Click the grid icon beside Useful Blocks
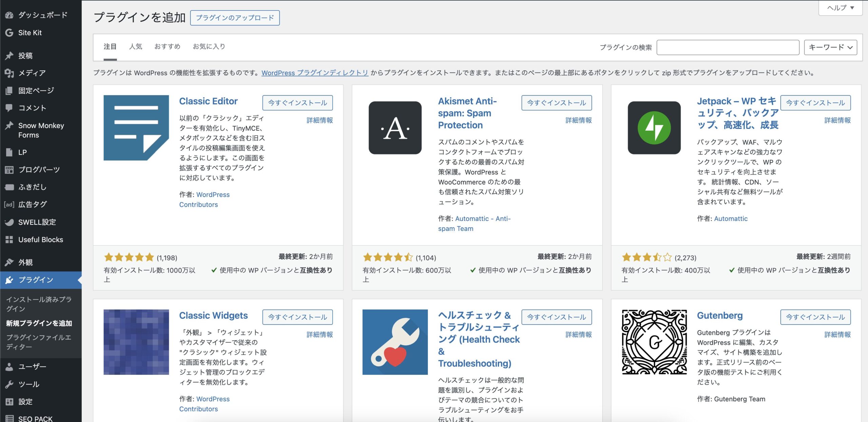This screenshot has width=868, height=422. coord(9,240)
